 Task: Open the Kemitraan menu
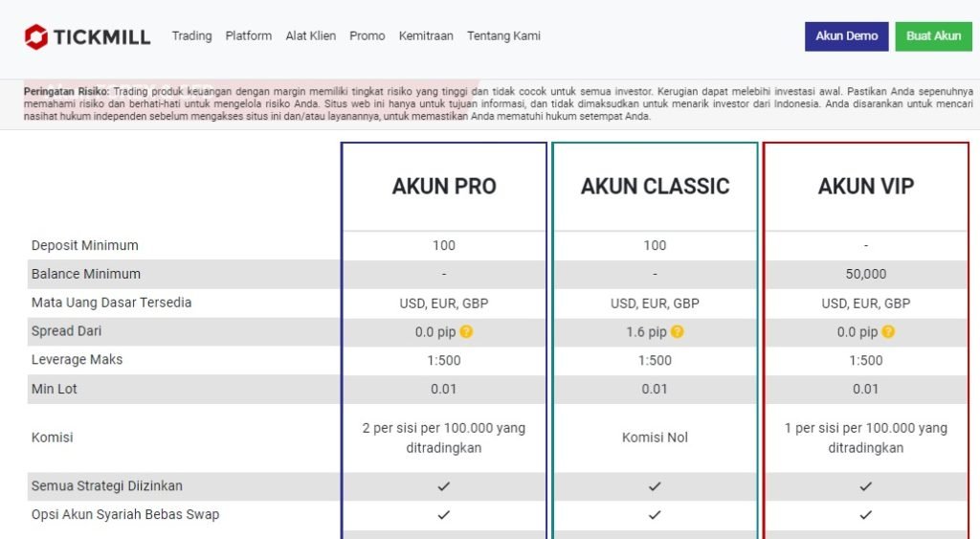(x=426, y=36)
